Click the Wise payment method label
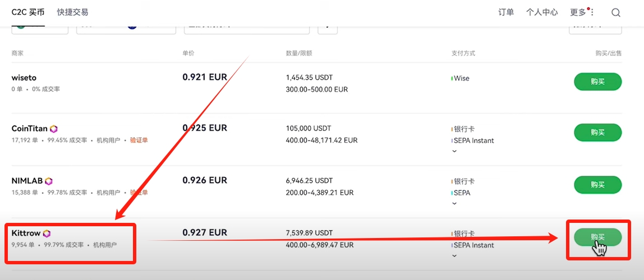This screenshot has width=644, height=280. point(461,78)
